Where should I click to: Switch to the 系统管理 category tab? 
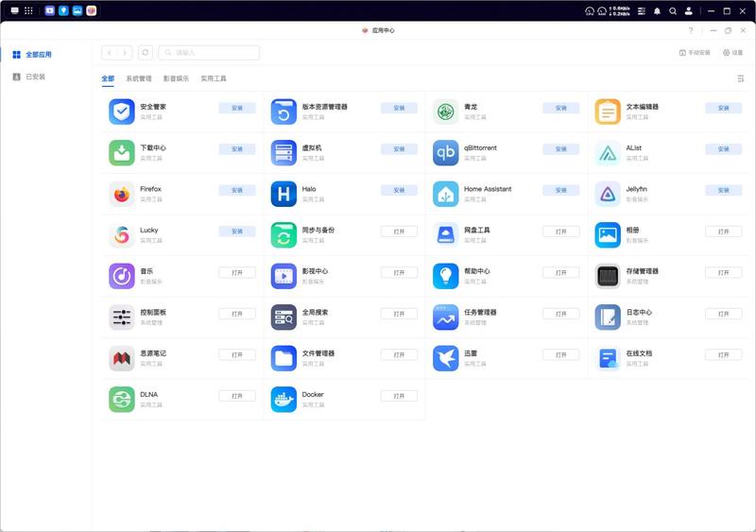tap(138, 78)
